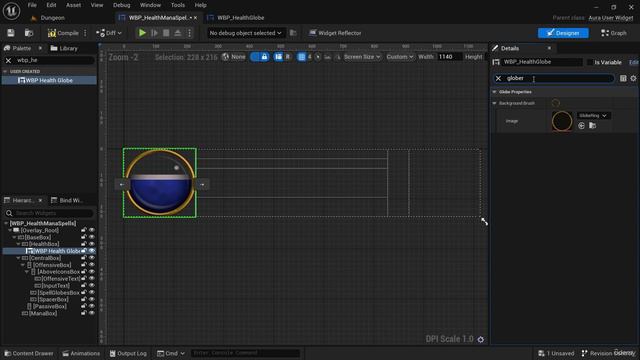Open the File menu
The height and width of the screenshot is (360, 640).
click(x=32, y=5)
